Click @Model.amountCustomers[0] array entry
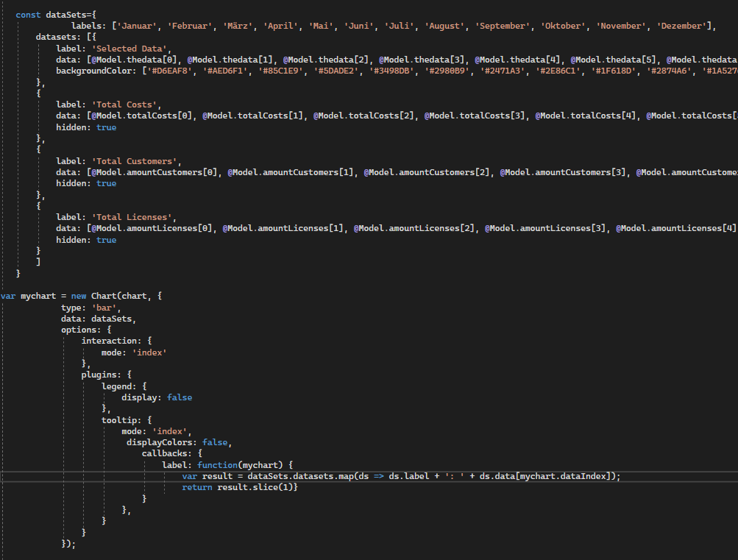This screenshot has width=738, height=560. (155, 172)
